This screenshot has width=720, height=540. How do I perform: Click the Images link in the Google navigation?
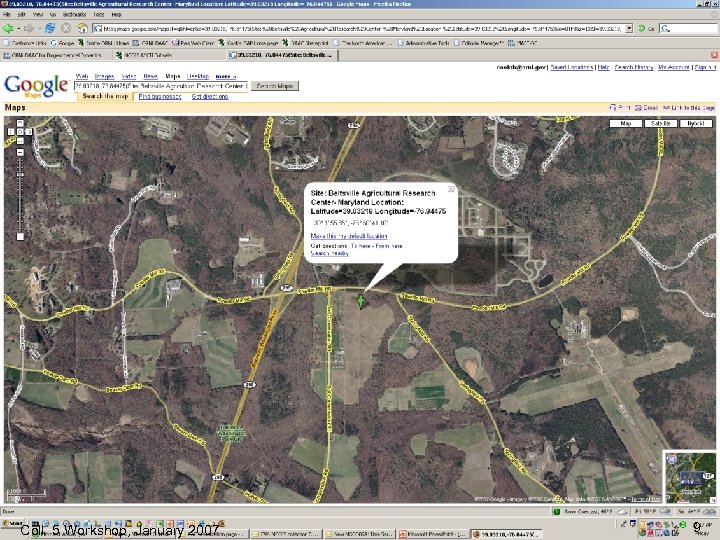[x=104, y=76]
